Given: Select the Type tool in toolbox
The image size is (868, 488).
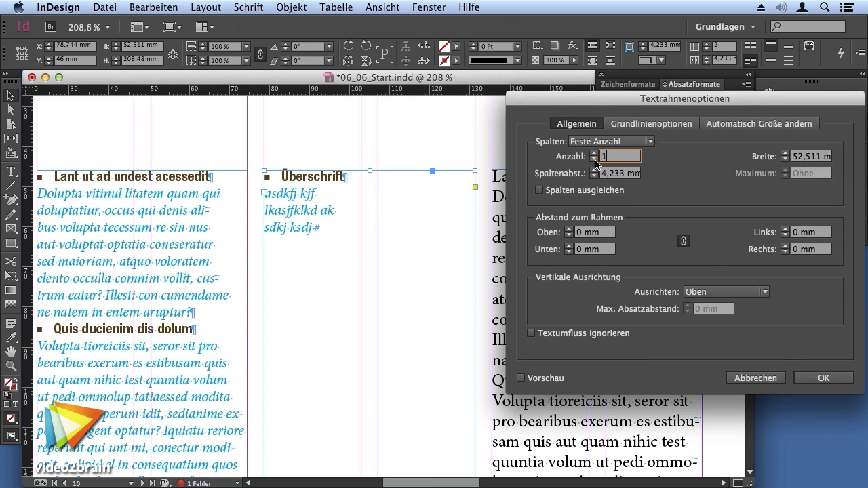Looking at the screenshot, I should tap(11, 171).
